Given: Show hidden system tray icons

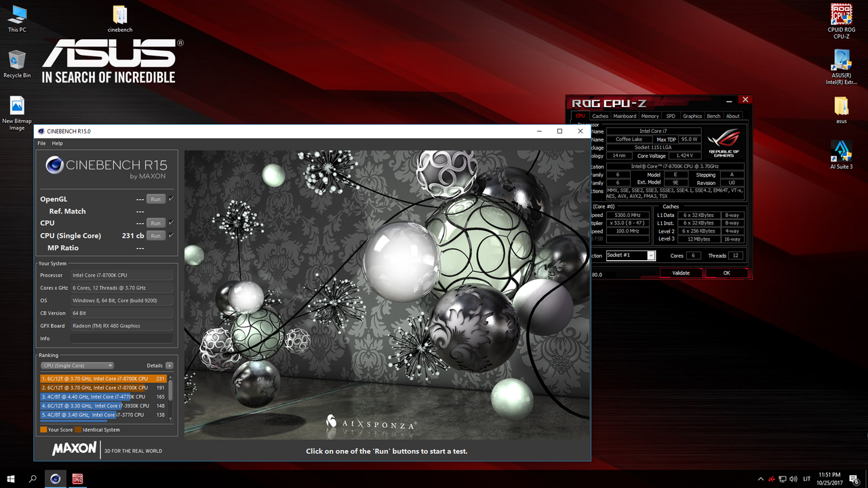Looking at the screenshot, I should (x=761, y=479).
